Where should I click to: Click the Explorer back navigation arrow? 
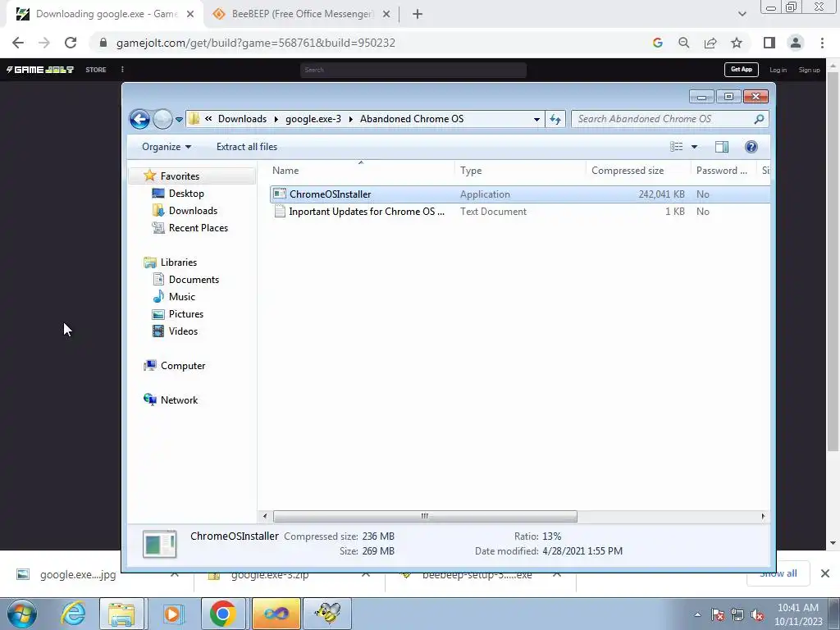pos(139,119)
